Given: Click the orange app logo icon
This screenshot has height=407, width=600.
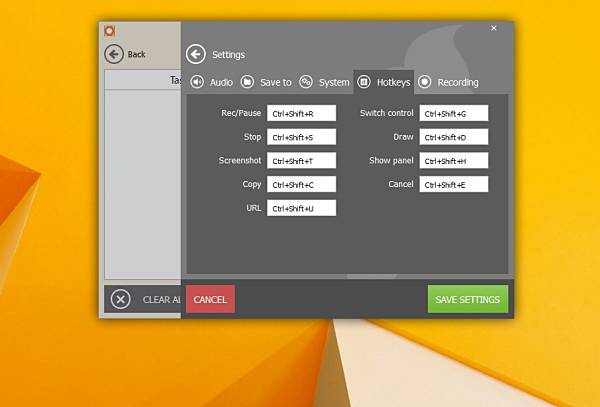Looking at the screenshot, I should (109, 31).
